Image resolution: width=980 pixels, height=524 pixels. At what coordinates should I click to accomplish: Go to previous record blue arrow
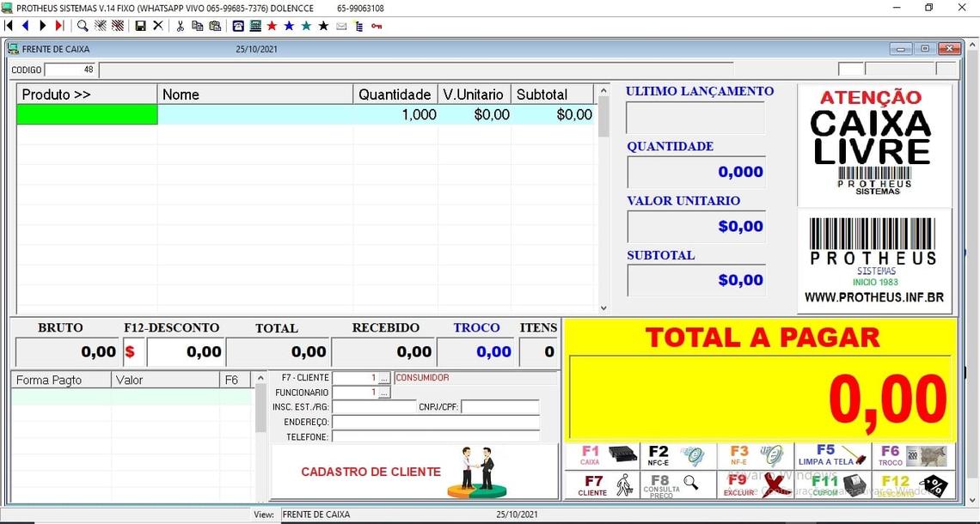tap(25, 26)
